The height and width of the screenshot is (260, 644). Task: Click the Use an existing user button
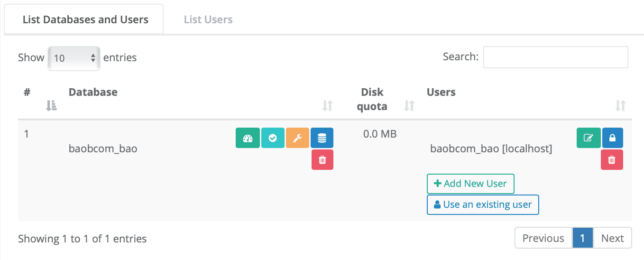click(483, 205)
